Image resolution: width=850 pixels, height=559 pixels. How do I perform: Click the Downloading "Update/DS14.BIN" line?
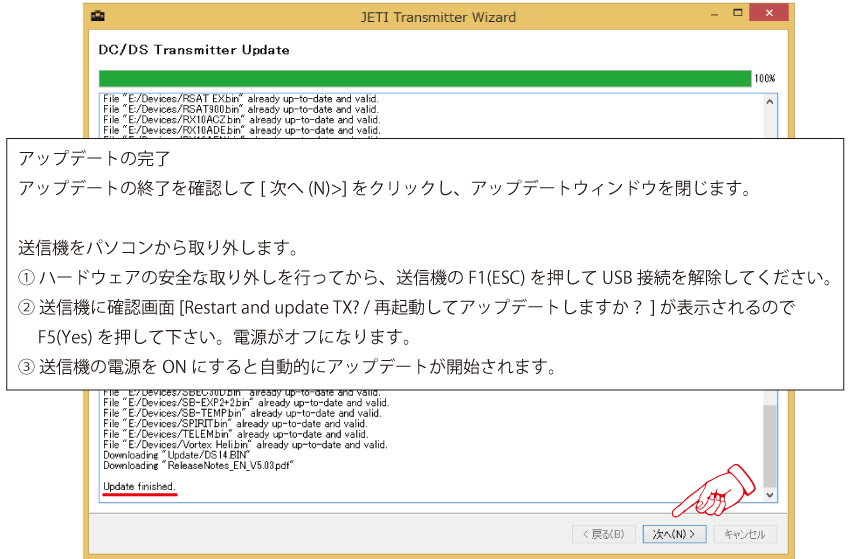tap(177, 455)
